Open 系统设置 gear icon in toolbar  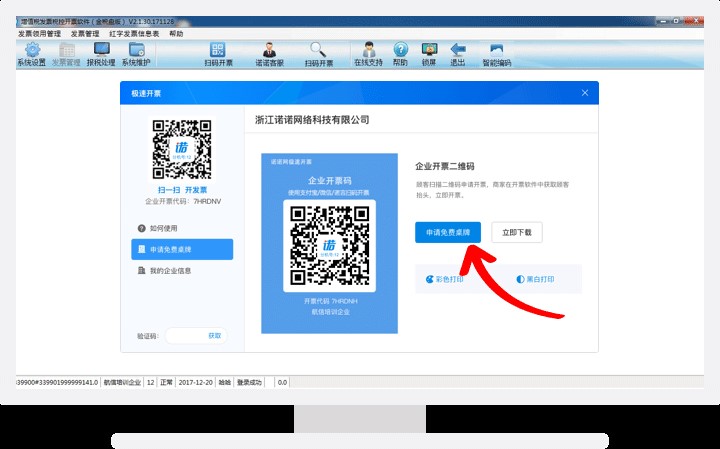[32, 50]
